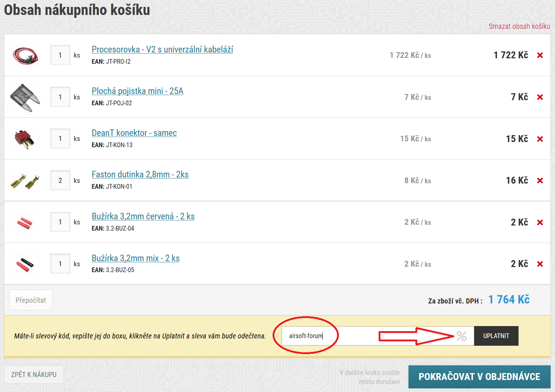
Task: Click quantity field for Faston dutinka
Action: coord(60,180)
